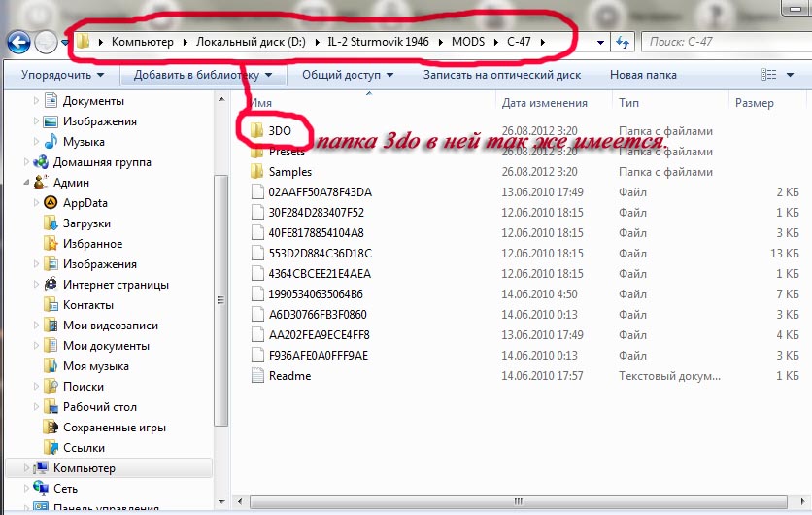Select file AA202FEA9ECE4FF8 icon
Screen dimensions: 812x515
(x=257, y=334)
